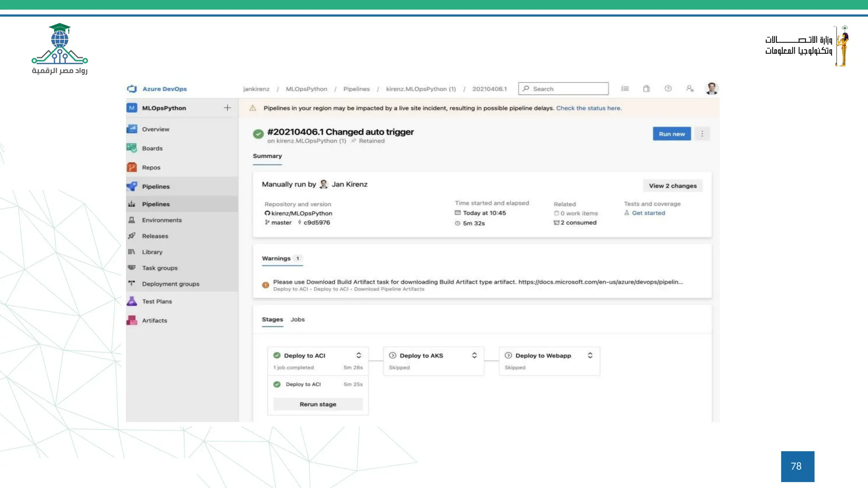
Task: Click the Azure DevOps logo icon
Action: pyautogui.click(x=132, y=89)
